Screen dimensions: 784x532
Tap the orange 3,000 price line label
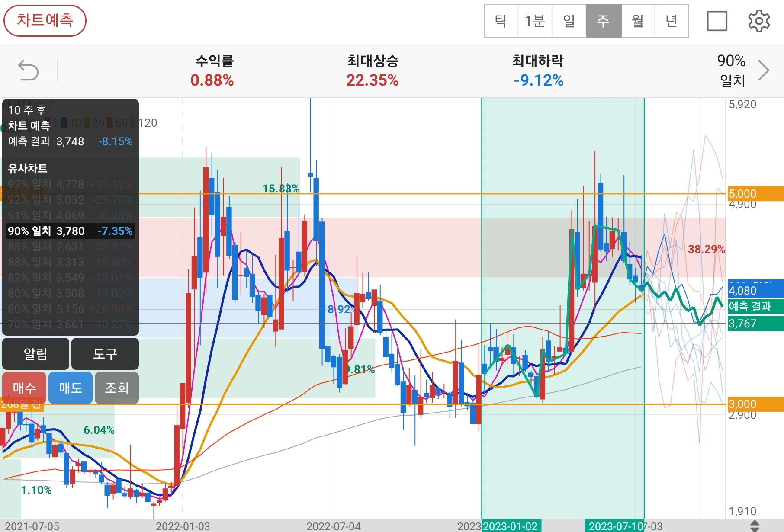click(x=755, y=404)
